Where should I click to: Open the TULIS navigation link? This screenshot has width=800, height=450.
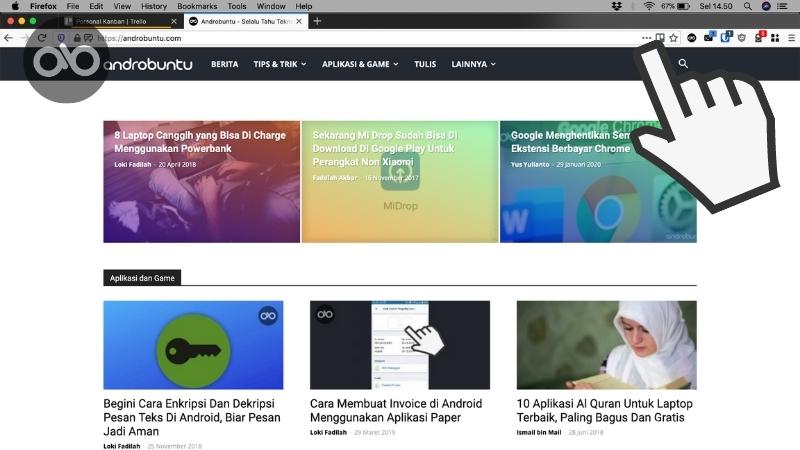[425, 64]
